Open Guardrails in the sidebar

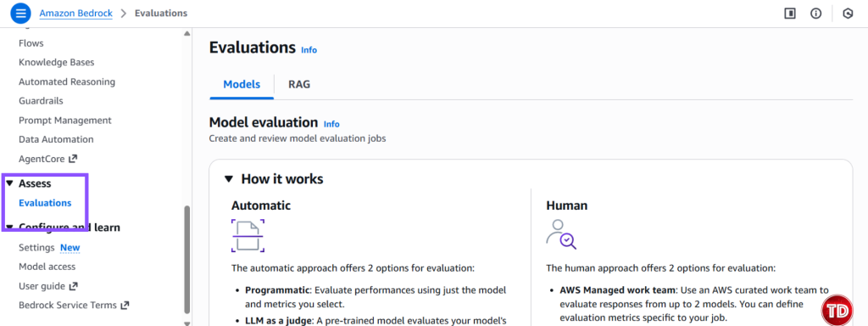coord(41,101)
